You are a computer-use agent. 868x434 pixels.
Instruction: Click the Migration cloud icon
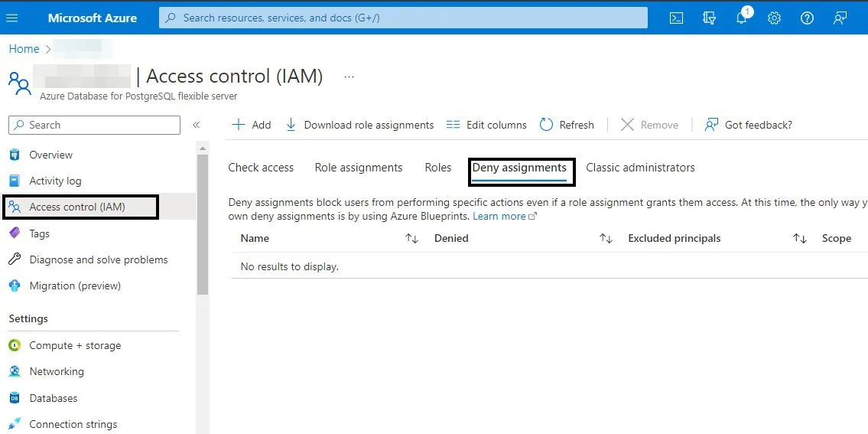(x=15, y=286)
